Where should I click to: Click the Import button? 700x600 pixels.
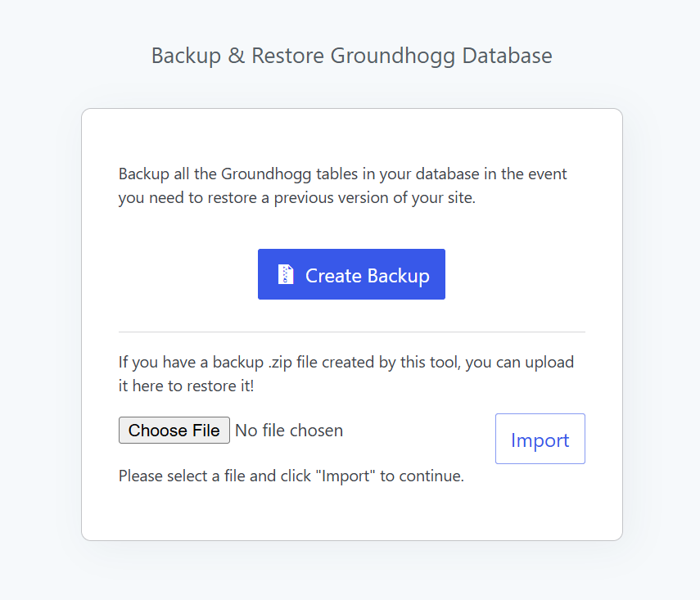pos(540,439)
